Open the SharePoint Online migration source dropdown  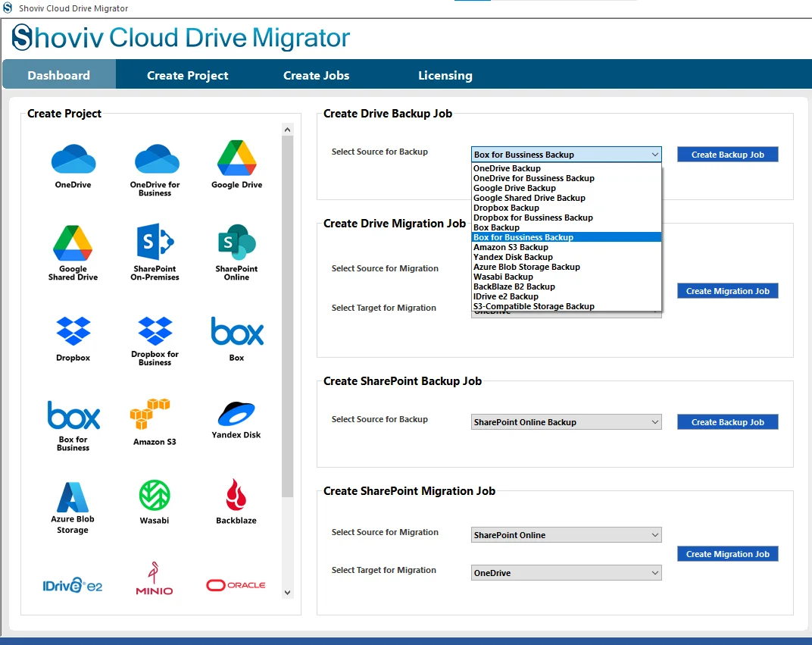coord(566,534)
